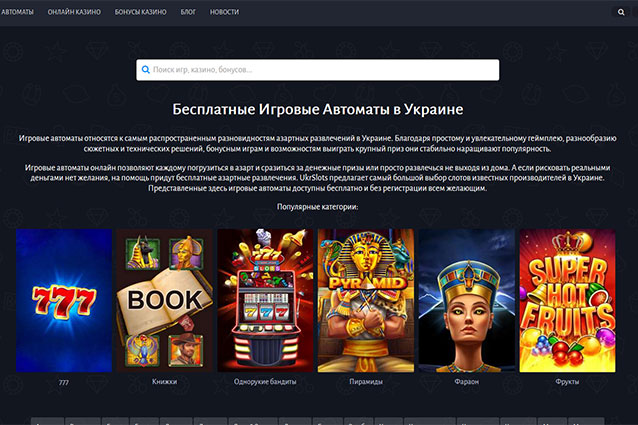Open the Блог page

[x=188, y=12]
